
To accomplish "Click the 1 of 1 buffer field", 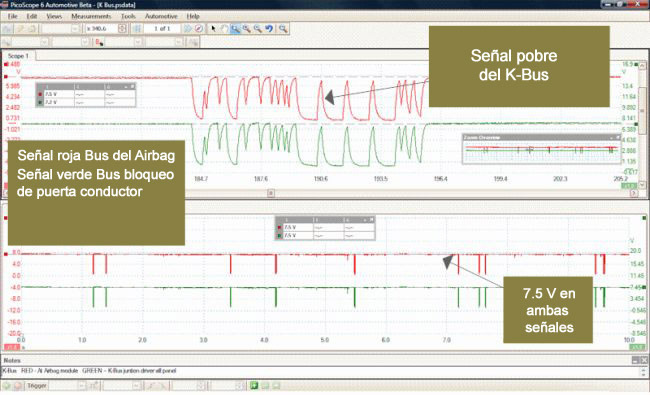I will click(162, 29).
